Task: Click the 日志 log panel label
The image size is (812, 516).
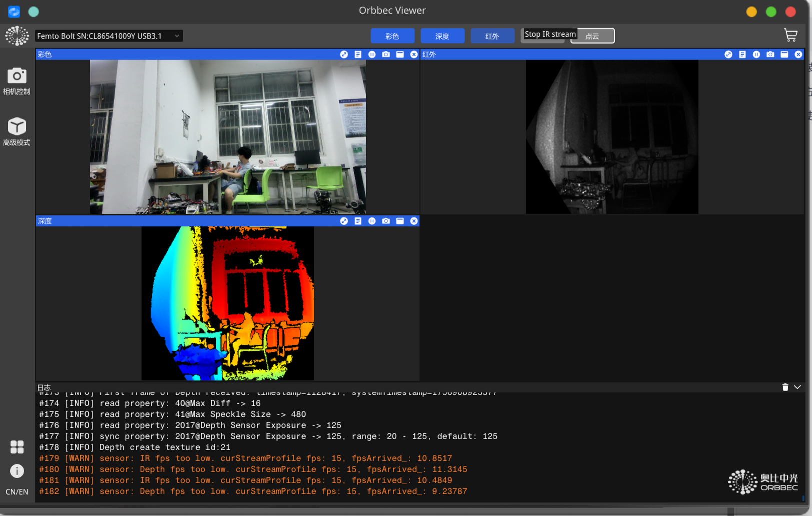Action: [44, 387]
